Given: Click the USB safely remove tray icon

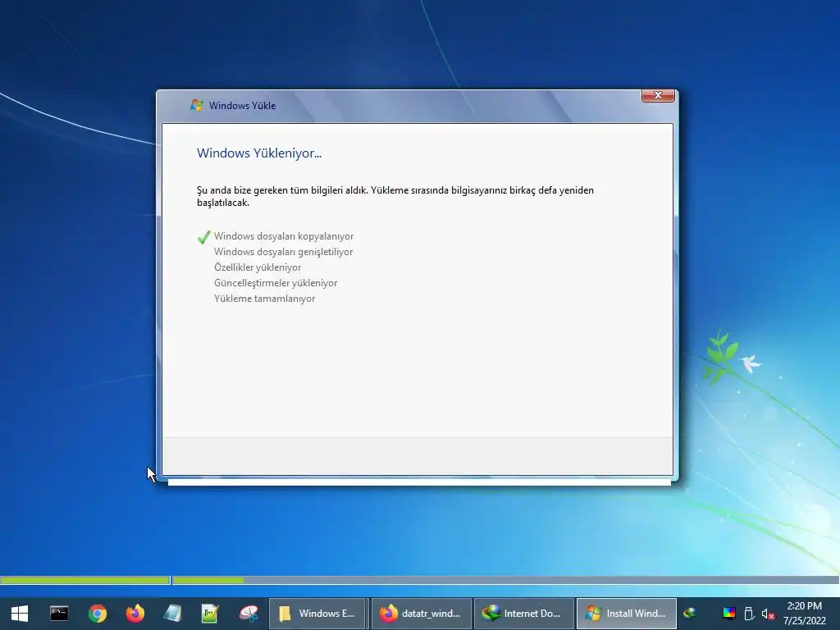Looking at the screenshot, I should pos(750,614).
